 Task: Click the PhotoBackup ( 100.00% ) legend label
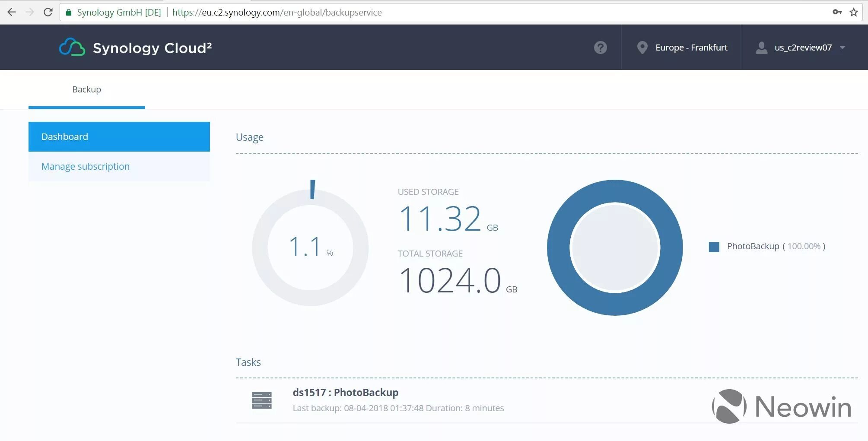(x=776, y=246)
